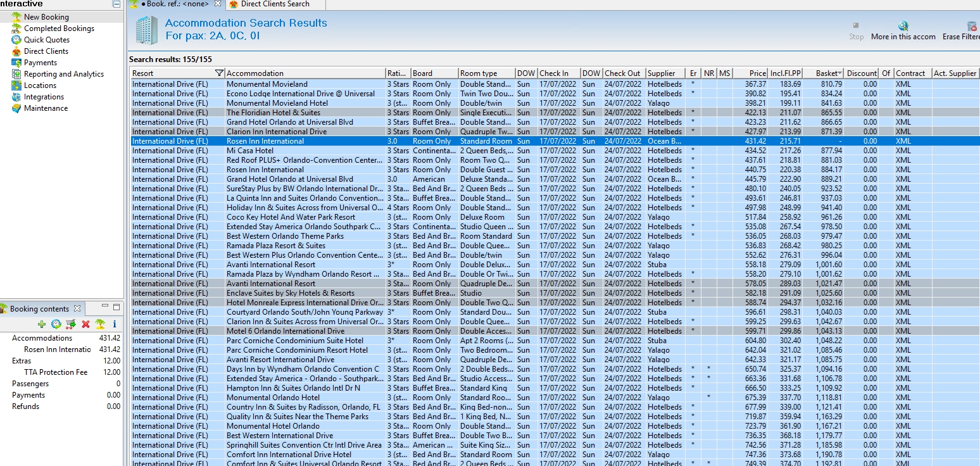Click the Maintenance icon
This screenshot has width=980, height=466.
16,108
